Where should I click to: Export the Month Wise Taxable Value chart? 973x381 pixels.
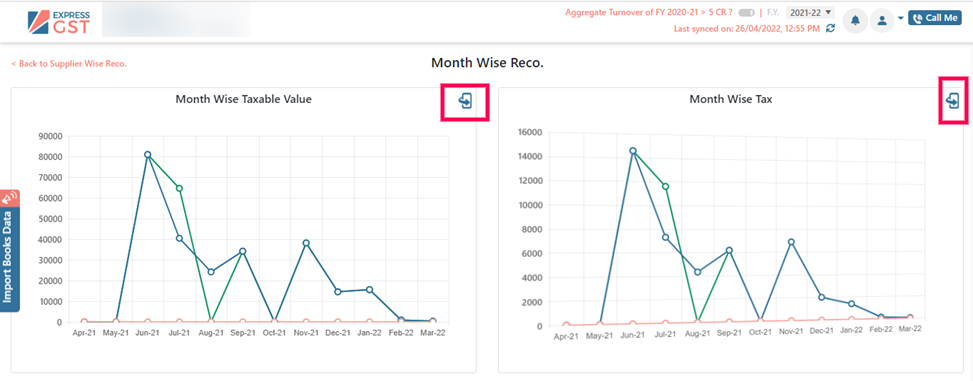(x=465, y=101)
